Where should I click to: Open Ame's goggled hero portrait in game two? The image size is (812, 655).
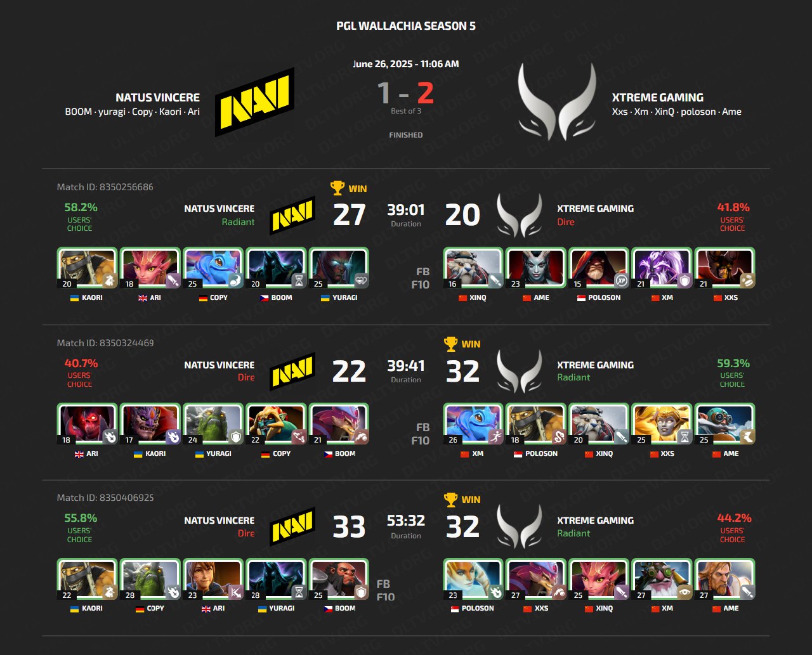[x=724, y=424]
